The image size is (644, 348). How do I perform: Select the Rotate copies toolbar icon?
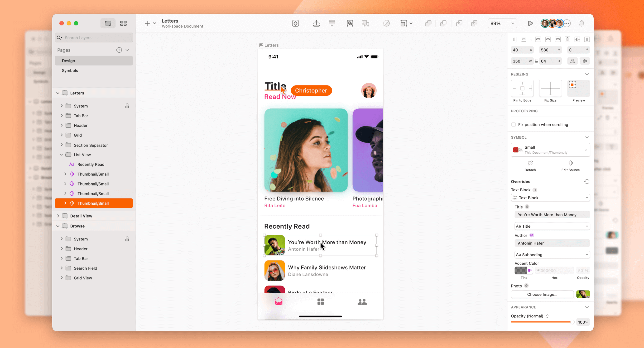pos(386,23)
